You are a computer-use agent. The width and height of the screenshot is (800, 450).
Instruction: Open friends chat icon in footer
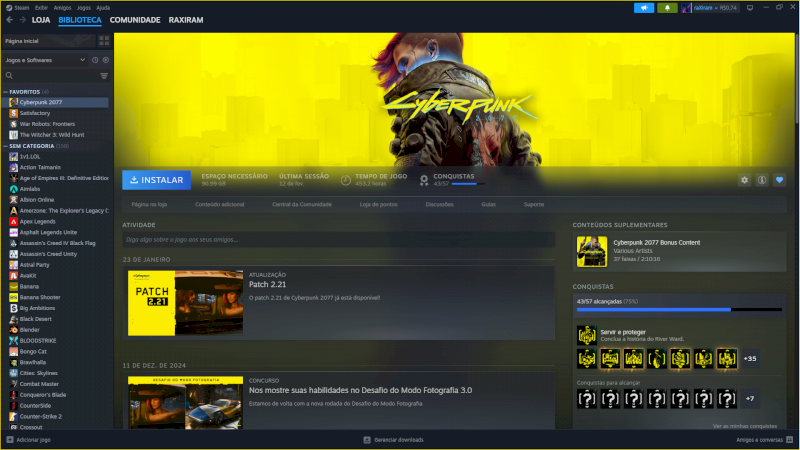[x=790, y=440]
